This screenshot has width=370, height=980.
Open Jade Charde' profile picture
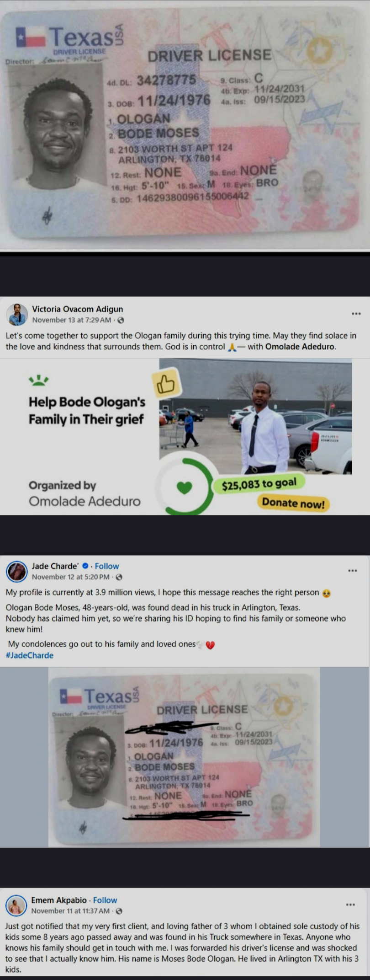[x=17, y=571]
